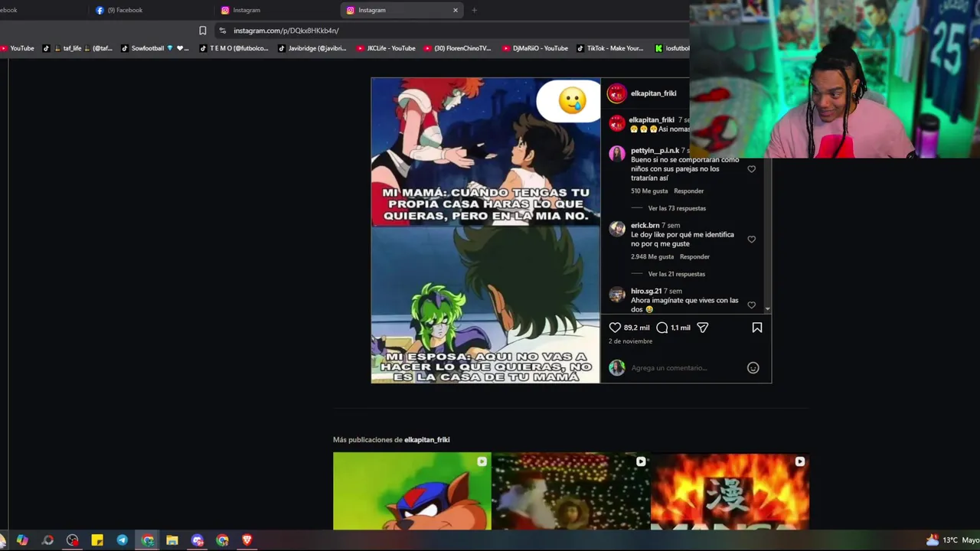Open the taf_life TikTok bookmark
980x551 pixels.
(x=77, y=48)
